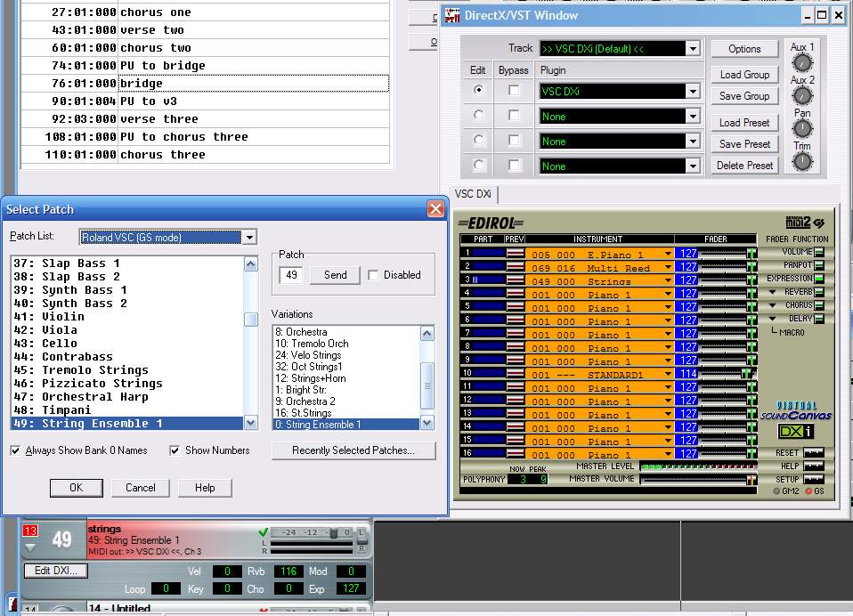Click the DXi logo on Virtual Sound Canvas
The image size is (853, 616).
(x=795, y=431)
